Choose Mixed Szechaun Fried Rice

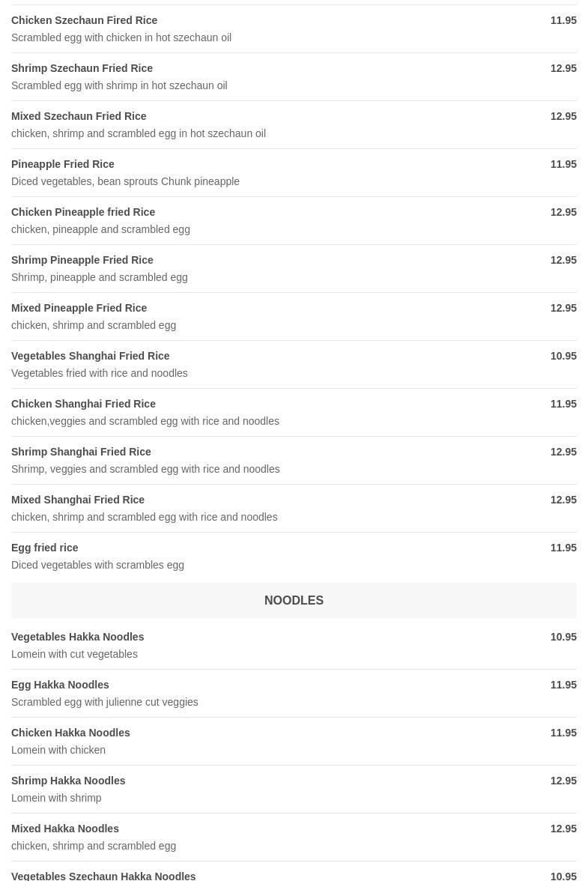(x=79, y=116)
